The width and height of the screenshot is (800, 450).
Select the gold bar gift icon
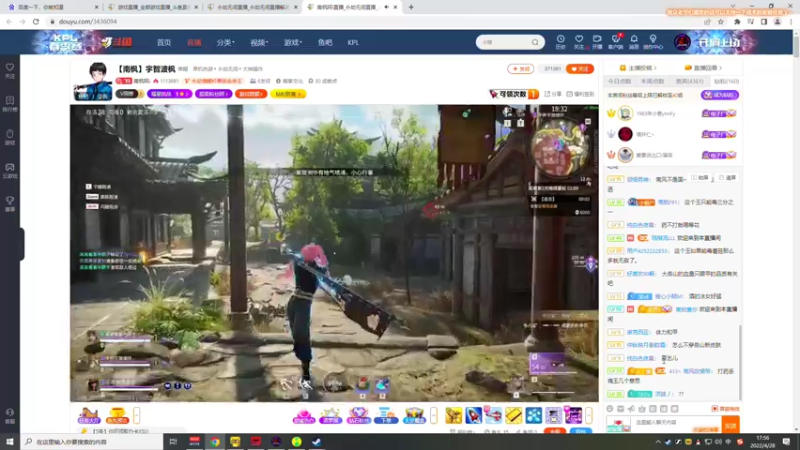pos(513,415)
